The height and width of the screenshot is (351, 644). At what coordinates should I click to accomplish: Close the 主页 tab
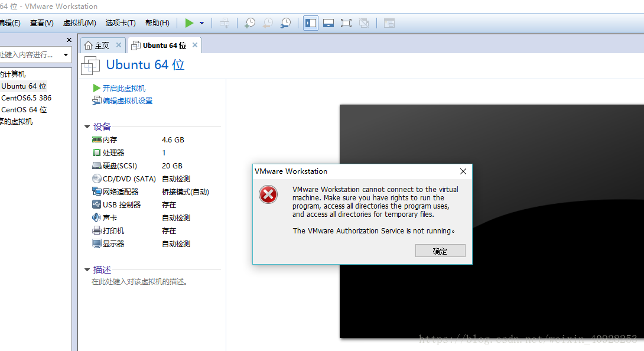pos(119,45)
